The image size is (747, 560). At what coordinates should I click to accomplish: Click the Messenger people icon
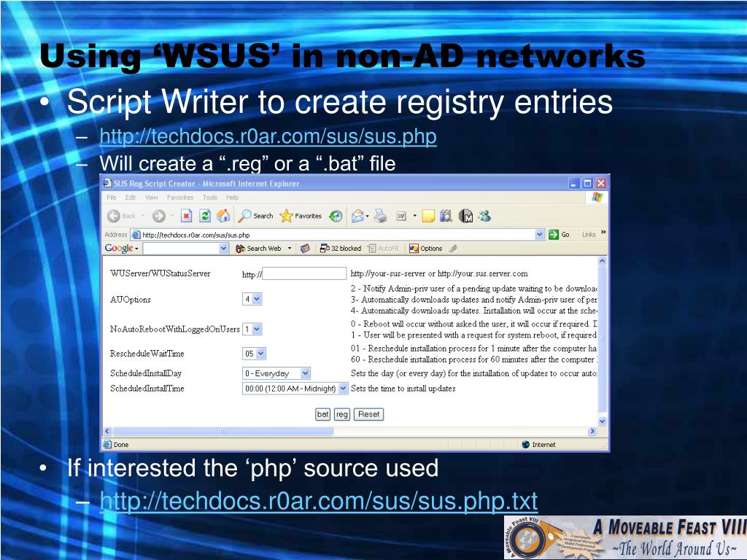[485, 216]
